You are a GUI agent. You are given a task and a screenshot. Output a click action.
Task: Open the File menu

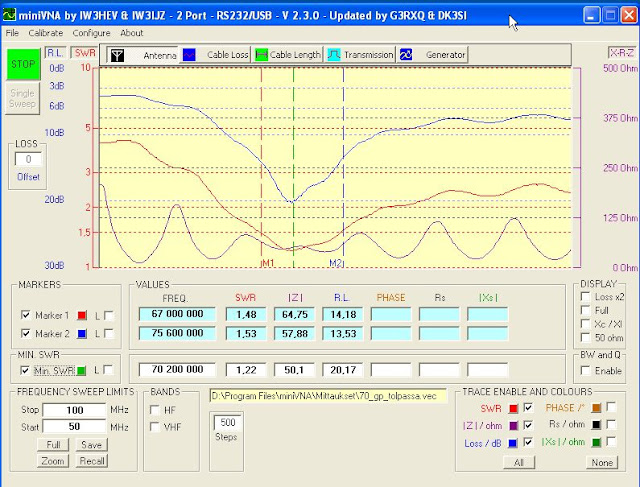tap(12, 33)
